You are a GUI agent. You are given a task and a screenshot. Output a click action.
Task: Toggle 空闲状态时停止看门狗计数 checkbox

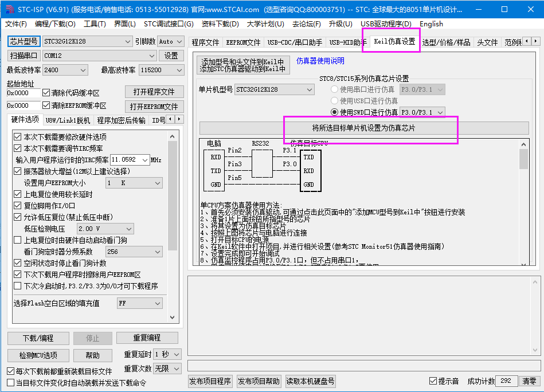tap(18, 262)
